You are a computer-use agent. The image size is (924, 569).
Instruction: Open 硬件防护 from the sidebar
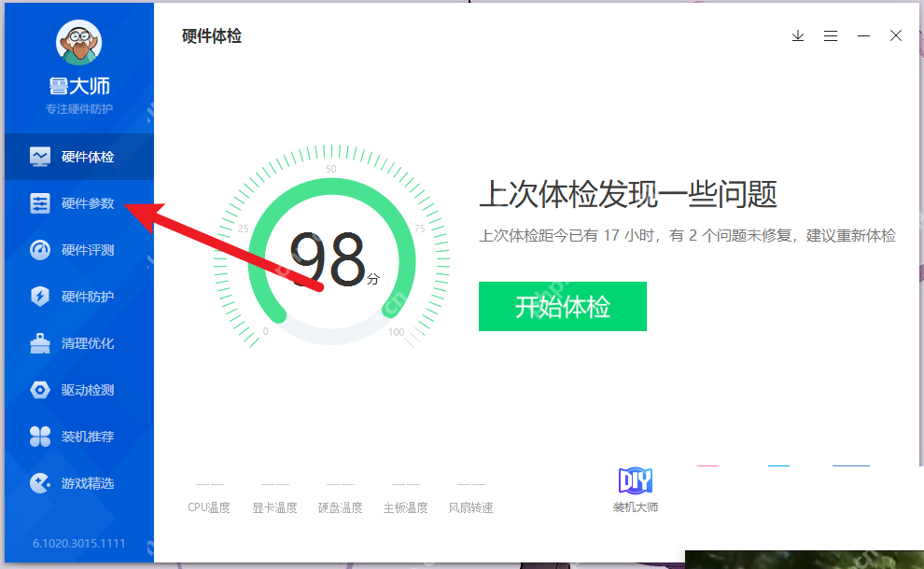pos(79,297)
